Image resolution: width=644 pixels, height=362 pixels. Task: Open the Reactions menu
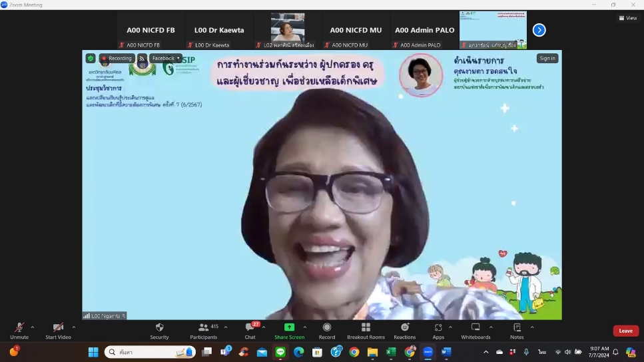coord(404,331)
